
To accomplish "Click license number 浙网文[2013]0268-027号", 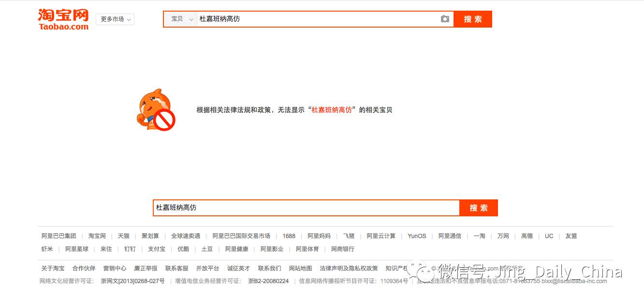I will click(132, 281).
